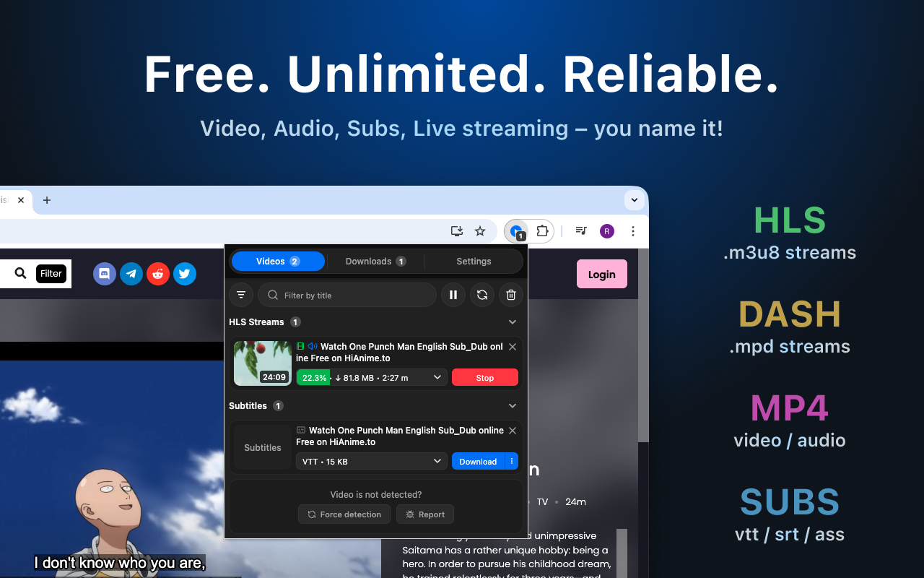The height and width of the screenshot is (578, 924).
Task: Open the browser Extensions puzzle icon
Action: (x=543, y=231)
